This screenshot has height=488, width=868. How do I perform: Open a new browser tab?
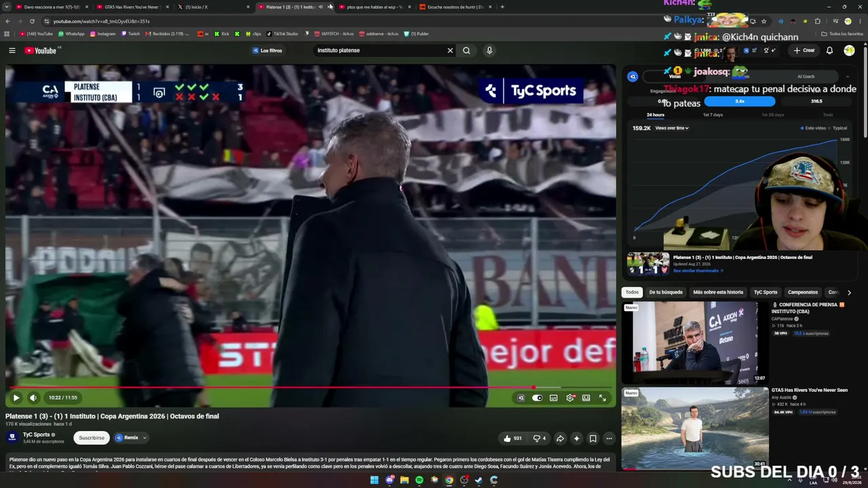tap(502, 7)
